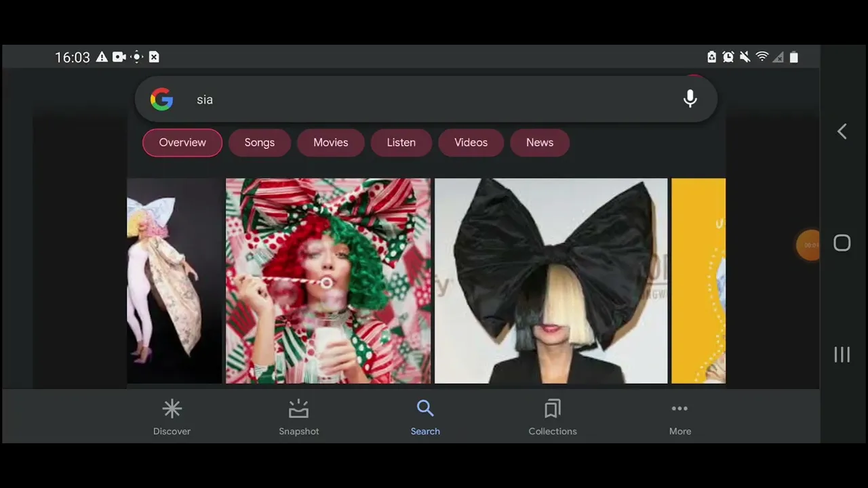Screen dimensions: 868x488
Task: Tap the muted sound status icon
Action: tap(745, 57)
